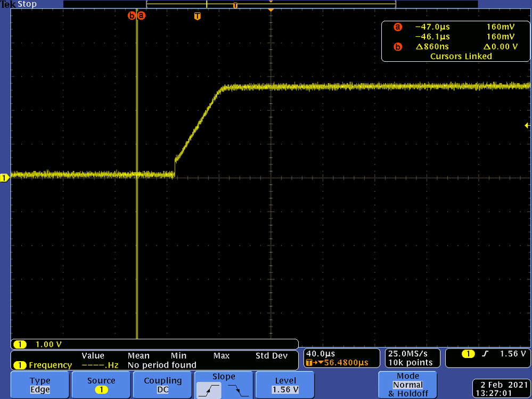The image size is (532, 399).
Task: Click the orange trigger arrow at top center
Action: pos(271,10)
